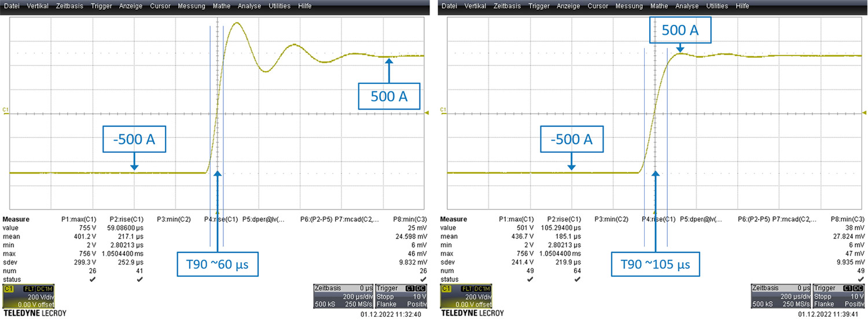Click the Zeitbasis descriptor box in the 11:32:40 capture
Viewport: 868px width, 319px height.
(x=342, y=296)
